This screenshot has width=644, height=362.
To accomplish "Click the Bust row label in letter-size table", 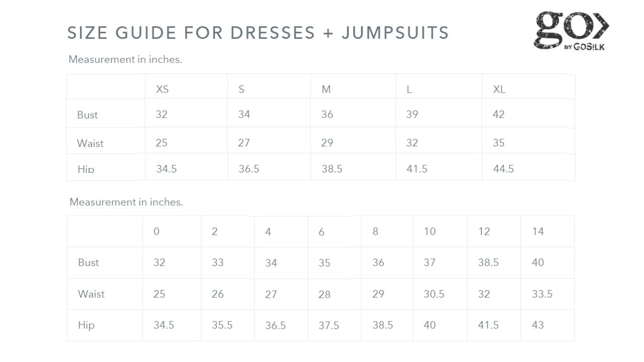I will tap(88, 115).
